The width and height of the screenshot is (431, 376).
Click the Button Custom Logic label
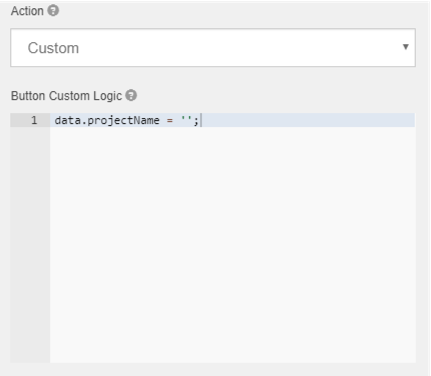click(66, 96)
